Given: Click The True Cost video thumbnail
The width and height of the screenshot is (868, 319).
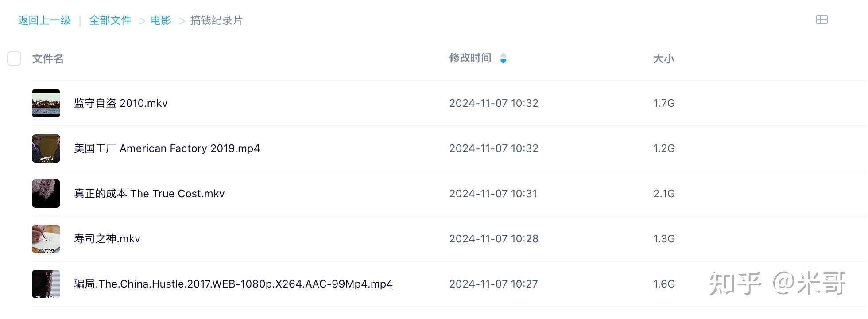Looking at the screenshot, I should [46, 194].
